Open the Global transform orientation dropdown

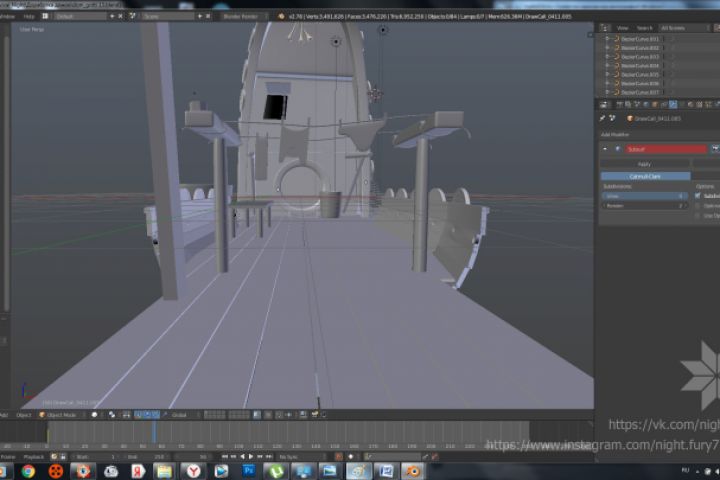[x=184, y=415]
